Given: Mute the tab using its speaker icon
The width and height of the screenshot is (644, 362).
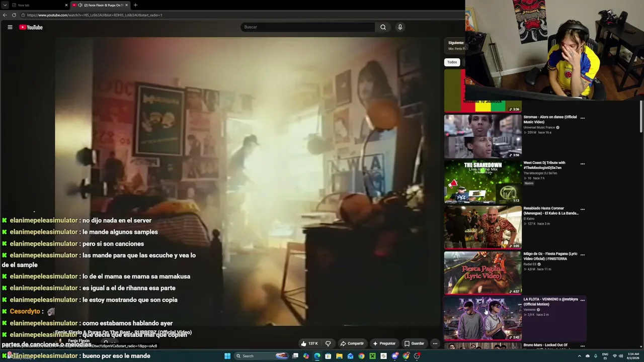Looking at the screenshot, I should click(x=80, y=5).
